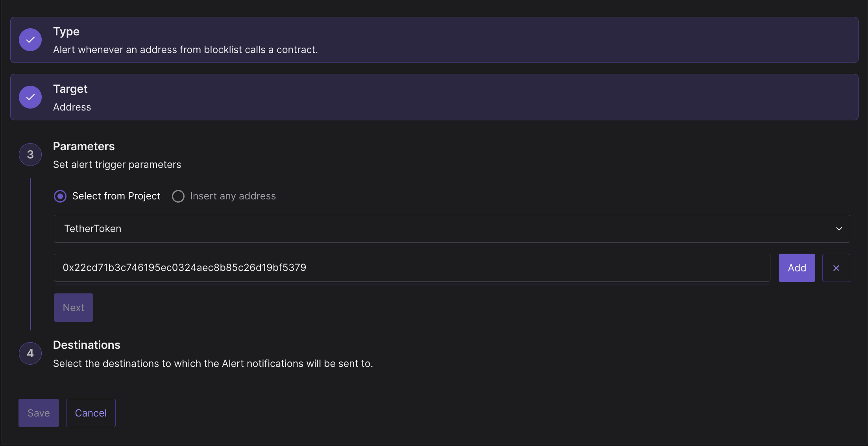The width and height of the screenshot is (868, 446).
Task: Expand the Target Address step panel
Action: (434, 97)
